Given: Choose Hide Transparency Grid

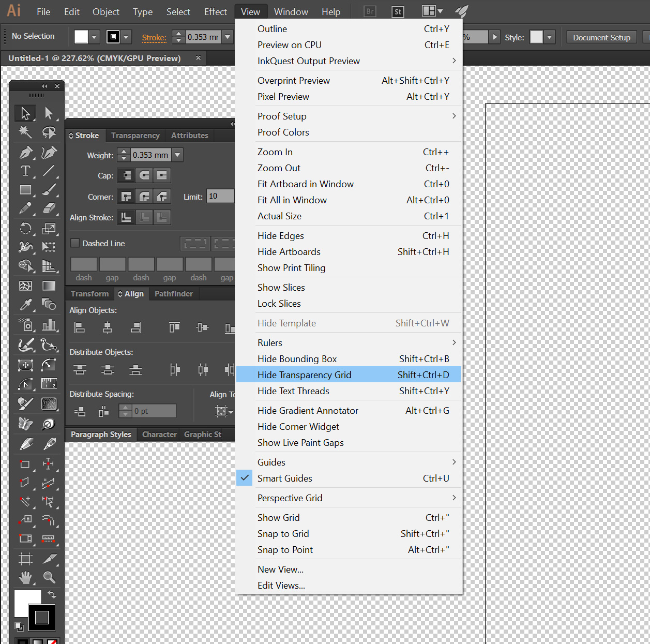Looking at the screenshot, I should pyautogui.click(x=349, y=375).
